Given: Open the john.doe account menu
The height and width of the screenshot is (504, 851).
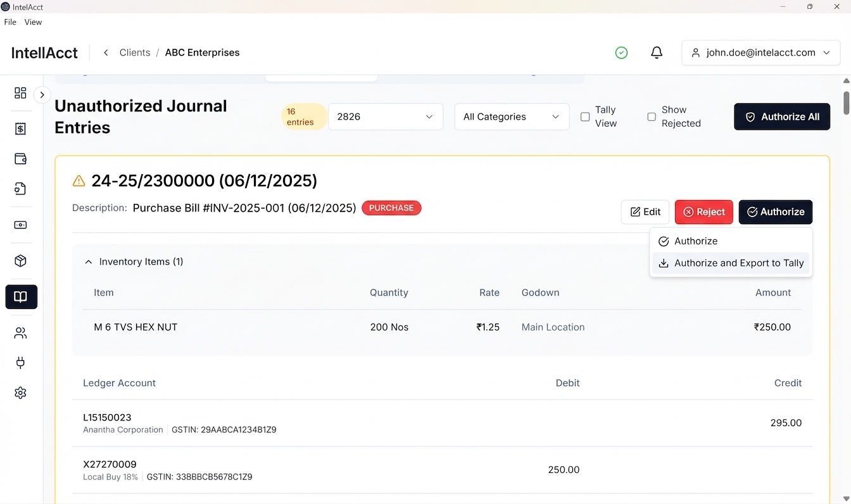Looking at the screenshot, I should (x=760, y=53).
